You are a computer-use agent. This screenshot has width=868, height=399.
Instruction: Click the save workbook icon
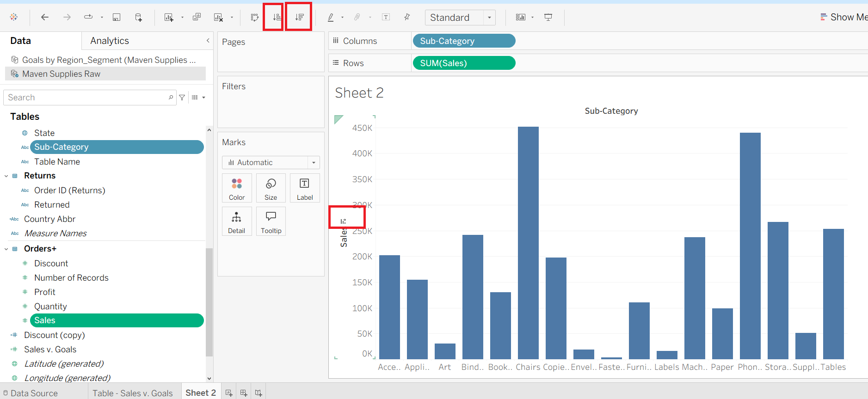point(117,17)
